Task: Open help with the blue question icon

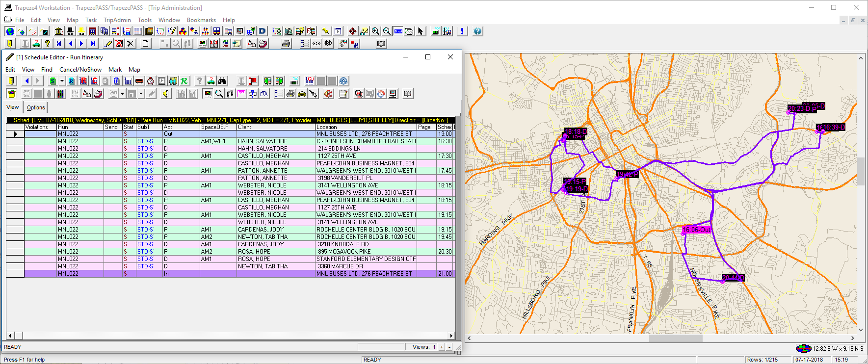Action: [477, 31]
